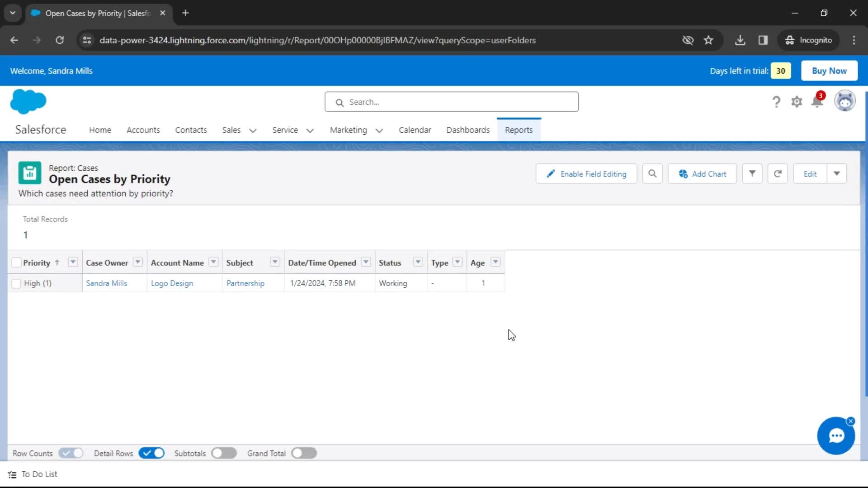The height and width of the screenshot is (488, 868).
Task: Open the Partnership subject link
Action: 245,283
